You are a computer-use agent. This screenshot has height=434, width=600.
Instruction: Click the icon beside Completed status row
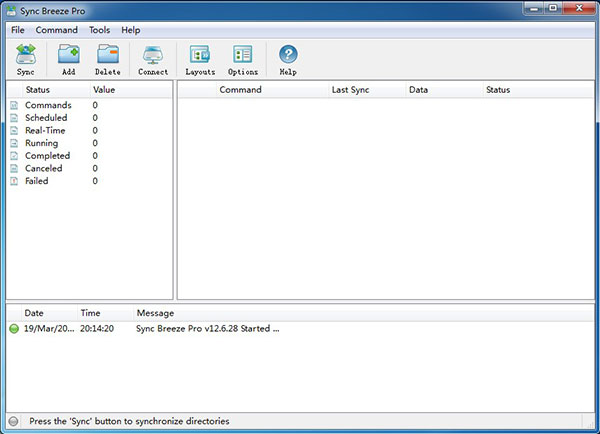[14, 156]
